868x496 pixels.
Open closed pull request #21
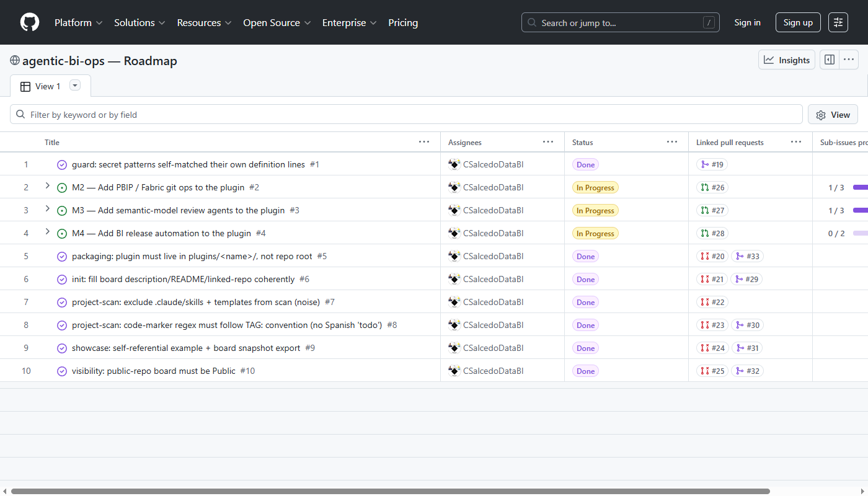pos(712,279)
